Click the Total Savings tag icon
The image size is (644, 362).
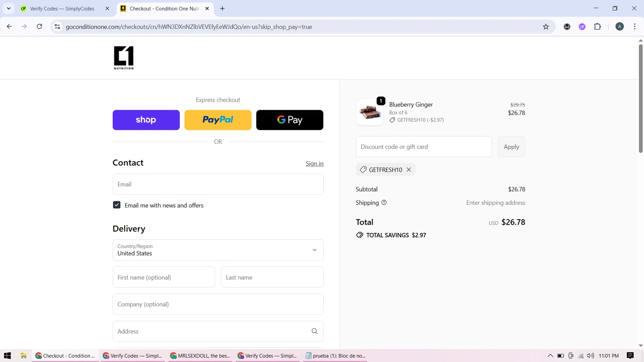360,235
